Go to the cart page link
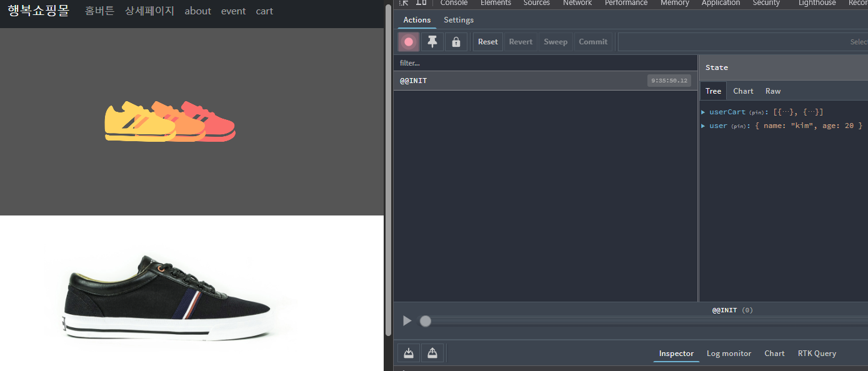The height and width of the screenshot is (371, 868). (264, 11)
